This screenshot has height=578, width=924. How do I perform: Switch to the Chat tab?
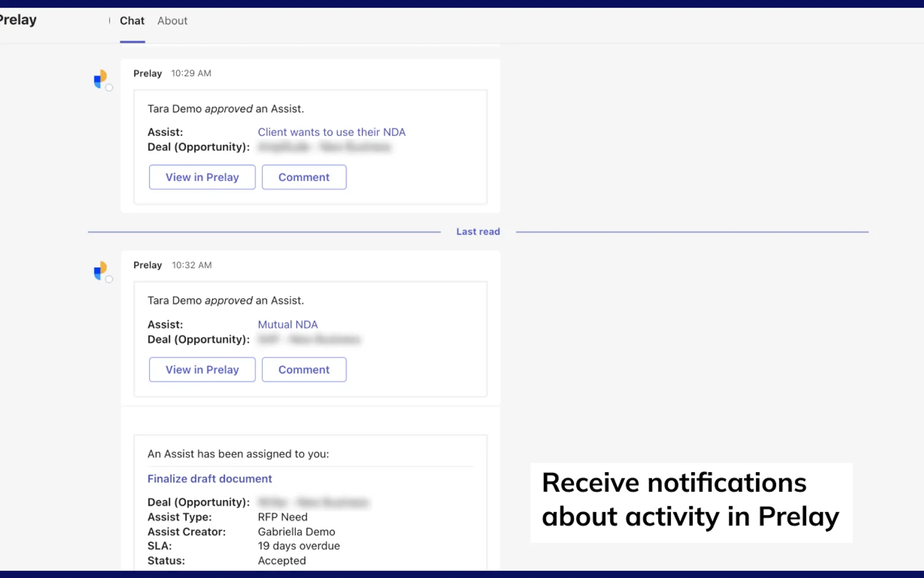pos(132,21)
